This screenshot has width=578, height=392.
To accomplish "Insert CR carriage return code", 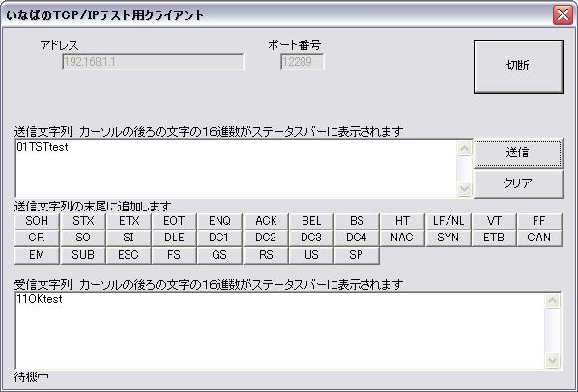I will 37,238.
